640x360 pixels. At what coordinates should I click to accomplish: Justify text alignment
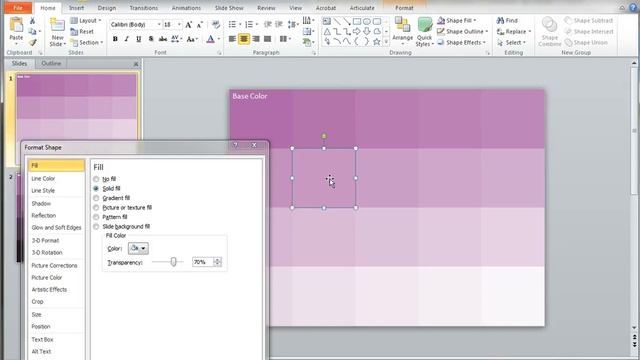[267, 39]
